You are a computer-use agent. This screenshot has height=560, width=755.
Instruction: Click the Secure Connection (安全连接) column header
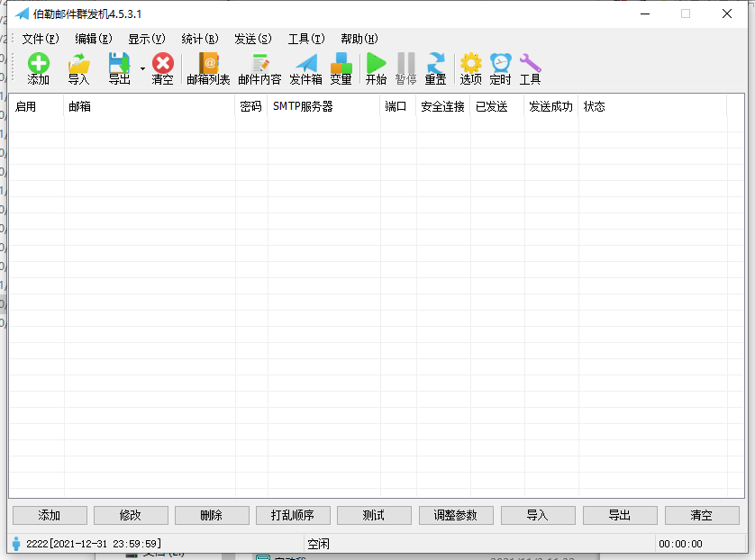pyautogui.click(x=443, y=106)
